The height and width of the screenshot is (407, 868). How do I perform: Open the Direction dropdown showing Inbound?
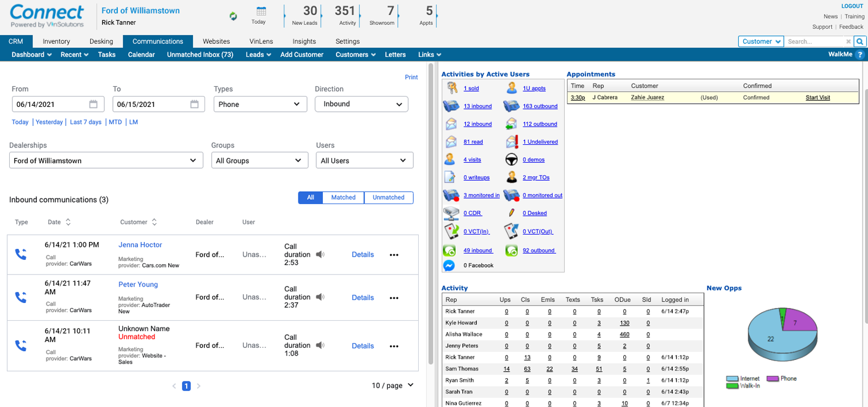pyautogui.click(x=361, y=104)
